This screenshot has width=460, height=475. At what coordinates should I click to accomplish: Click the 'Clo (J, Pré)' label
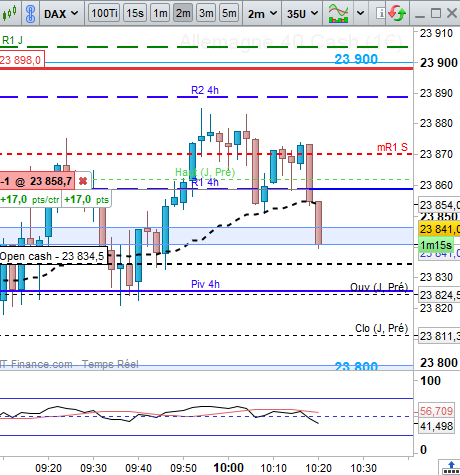(x=381, y=328)
